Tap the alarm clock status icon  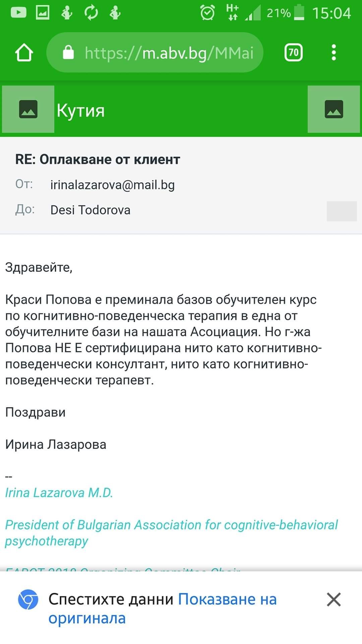[x=207, y=13]
